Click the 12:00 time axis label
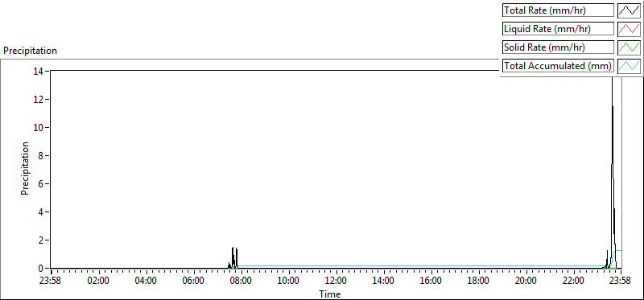 pos(336,282)
